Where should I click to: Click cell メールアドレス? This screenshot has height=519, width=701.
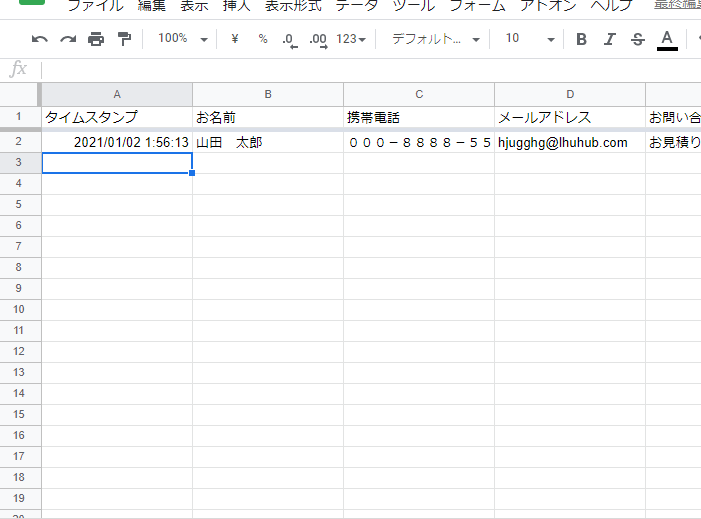pos(570,117)
